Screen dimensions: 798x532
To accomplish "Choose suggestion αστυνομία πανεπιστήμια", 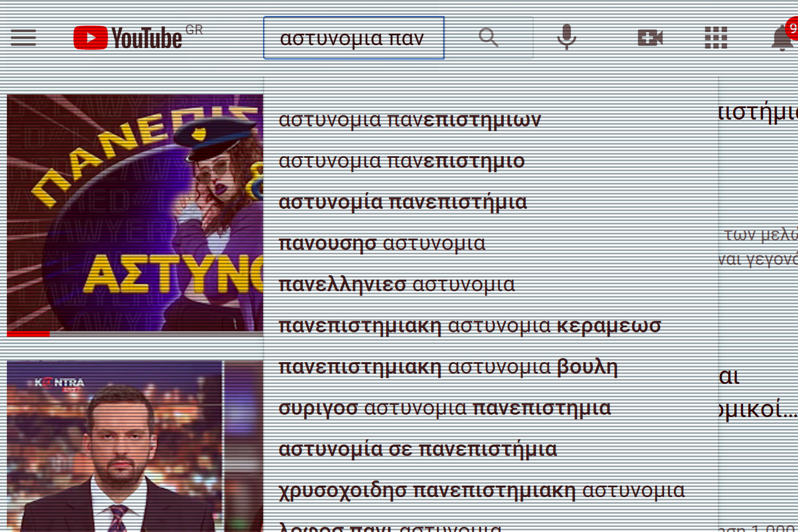I will tap(402, 202).
